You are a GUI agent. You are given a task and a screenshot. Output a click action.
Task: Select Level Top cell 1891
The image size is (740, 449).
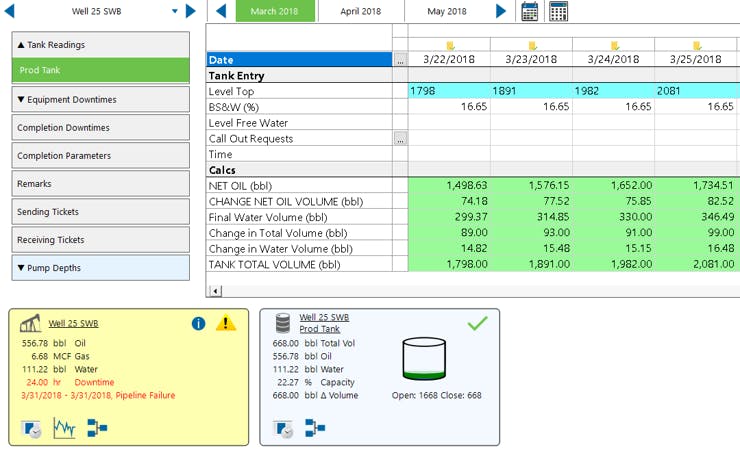[531, 91]
